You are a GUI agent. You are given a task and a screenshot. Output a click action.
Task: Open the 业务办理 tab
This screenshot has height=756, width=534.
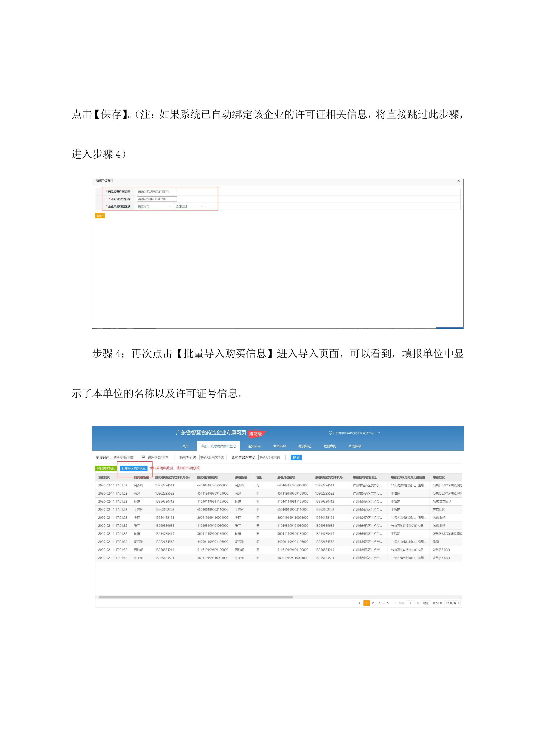[x=279, y=446]
